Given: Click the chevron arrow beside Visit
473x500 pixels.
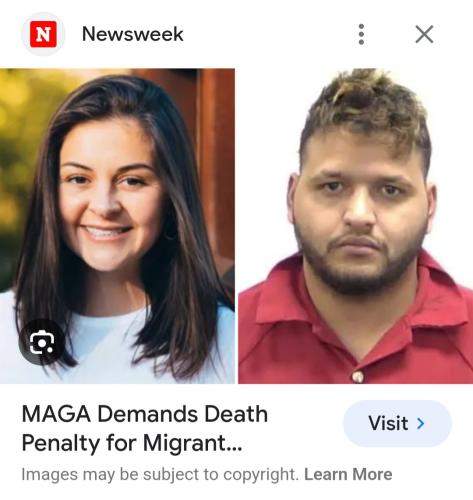Looking at the screenshot, I should [421, 423].
